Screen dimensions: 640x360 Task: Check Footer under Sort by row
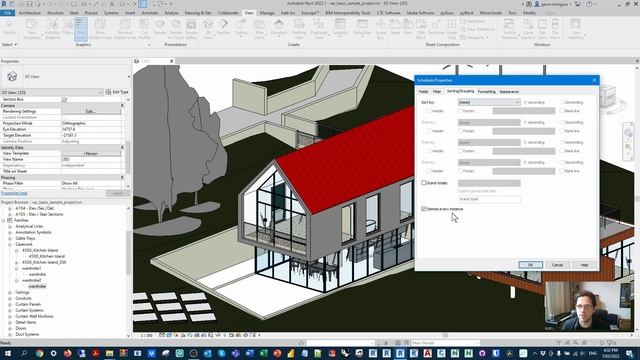460,111
